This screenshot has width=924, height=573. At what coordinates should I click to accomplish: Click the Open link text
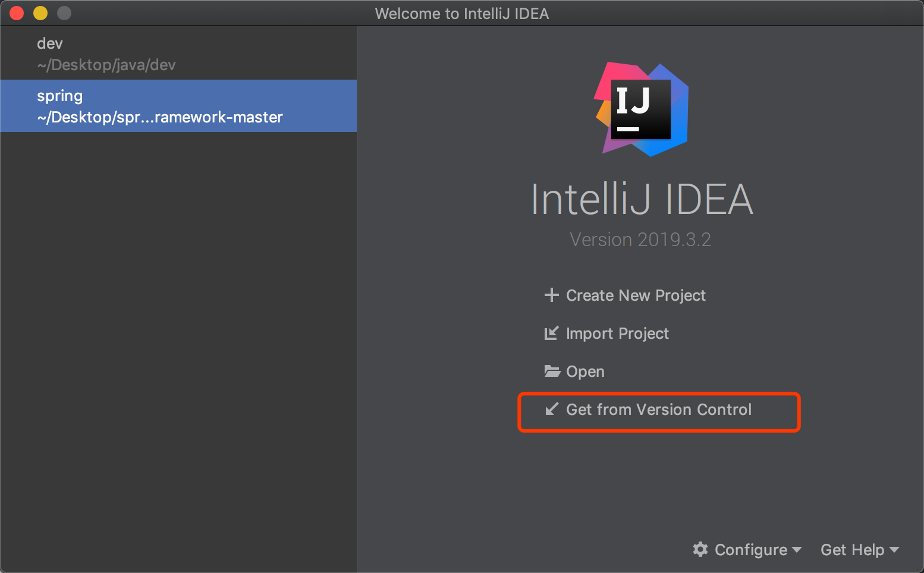coord(585,371)
